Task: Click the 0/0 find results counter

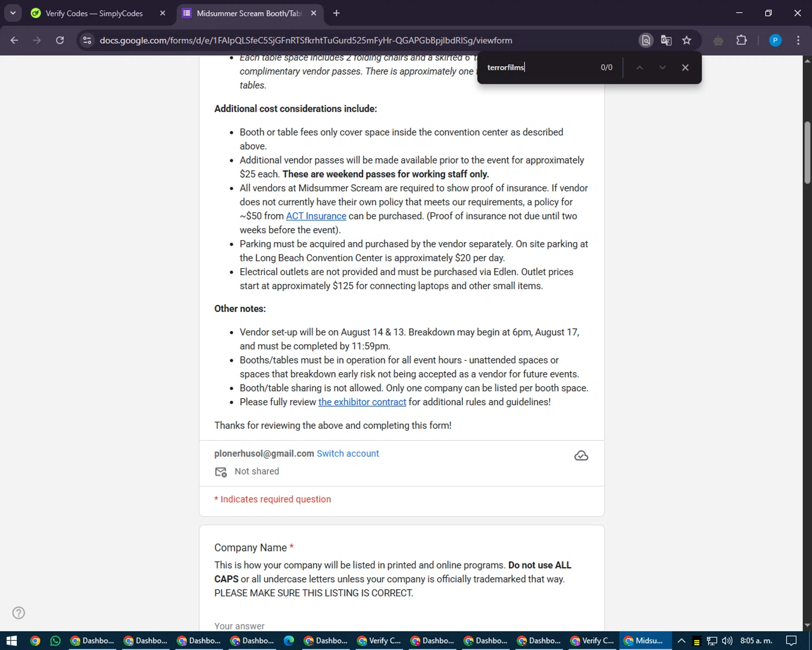Action: click(606, 67)
